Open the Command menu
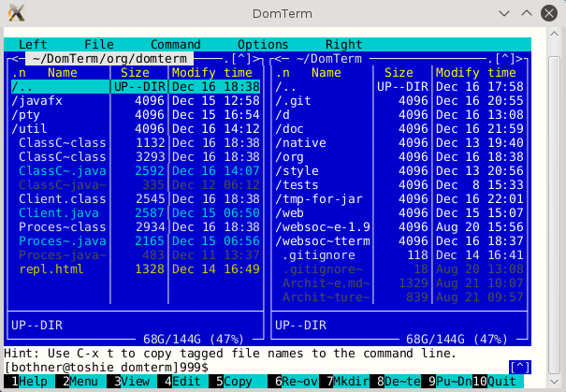Screen dimensions: 566x392 175,44
